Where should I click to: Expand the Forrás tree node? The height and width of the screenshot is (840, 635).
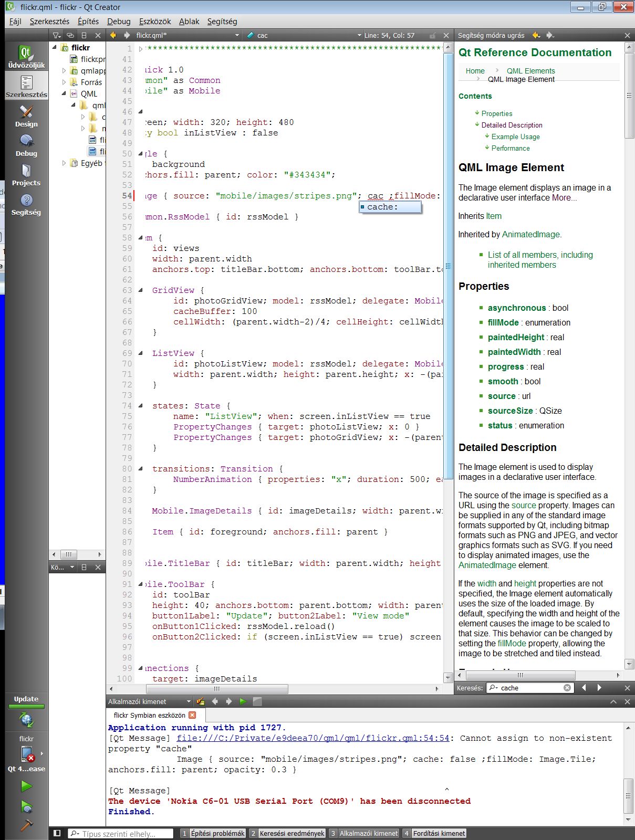point(64,82)
